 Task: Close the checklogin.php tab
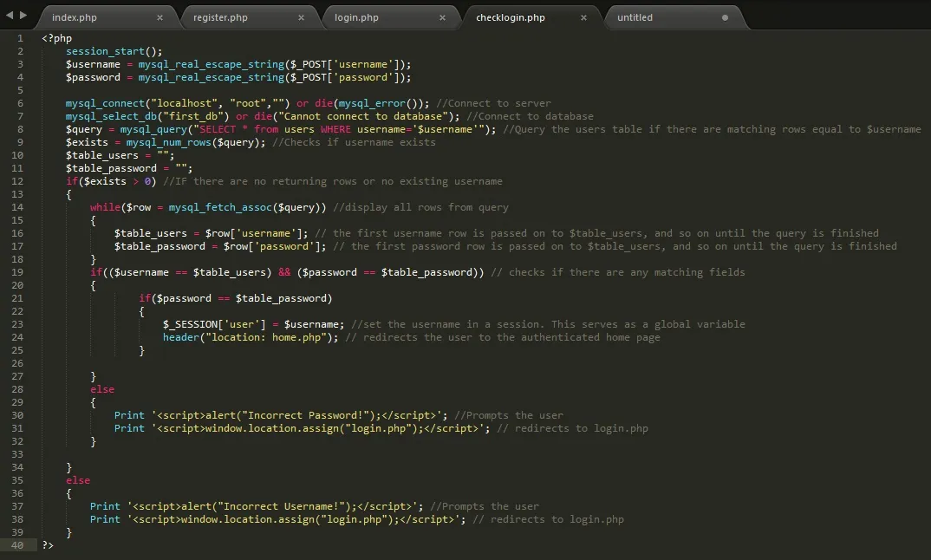coord(583,18)
